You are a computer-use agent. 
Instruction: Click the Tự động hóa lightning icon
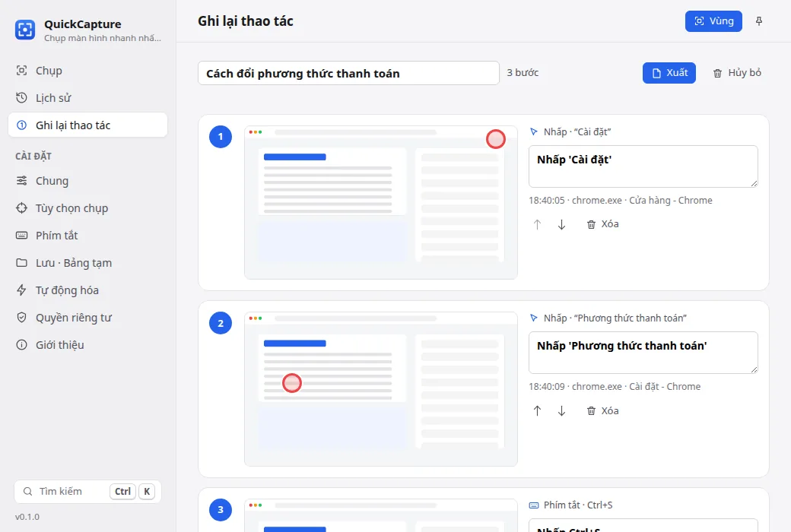[21, 290]
